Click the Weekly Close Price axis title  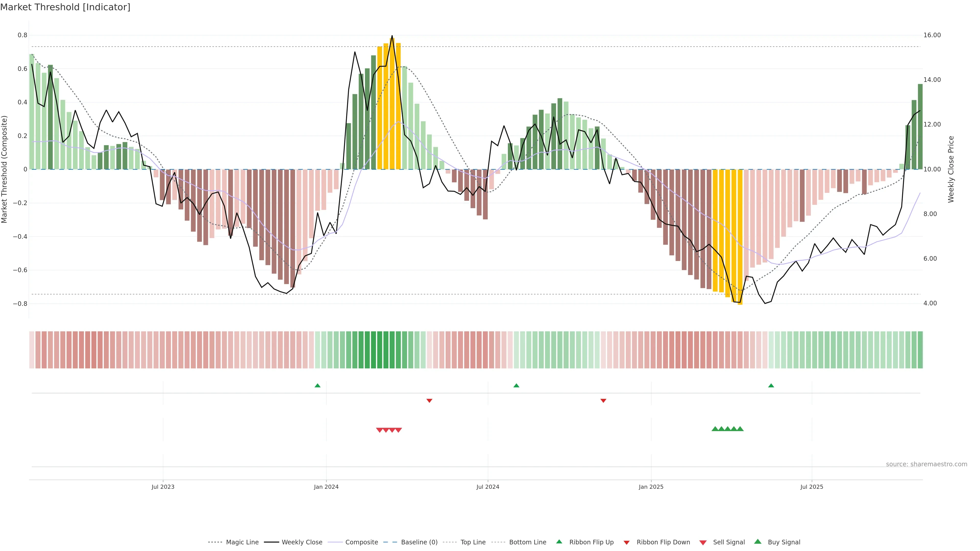pos(951,169)
